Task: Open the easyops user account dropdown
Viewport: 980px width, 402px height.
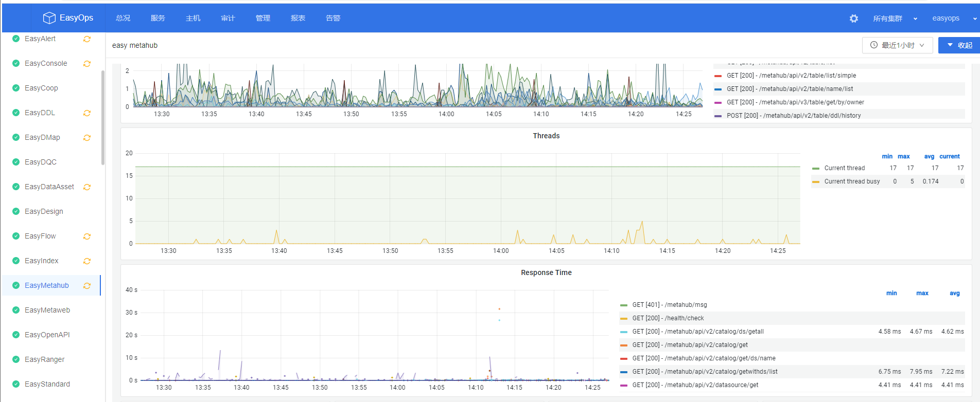Action: pos(954,19)
